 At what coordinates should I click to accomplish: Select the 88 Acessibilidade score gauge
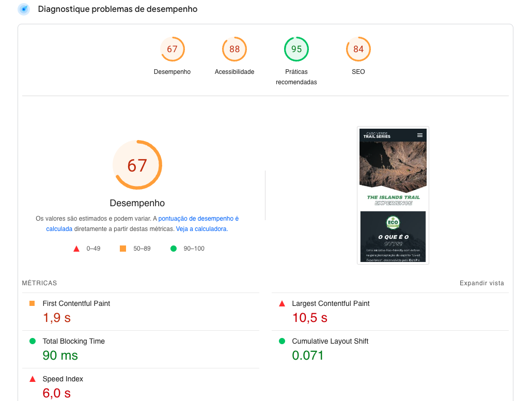[234, 50]
